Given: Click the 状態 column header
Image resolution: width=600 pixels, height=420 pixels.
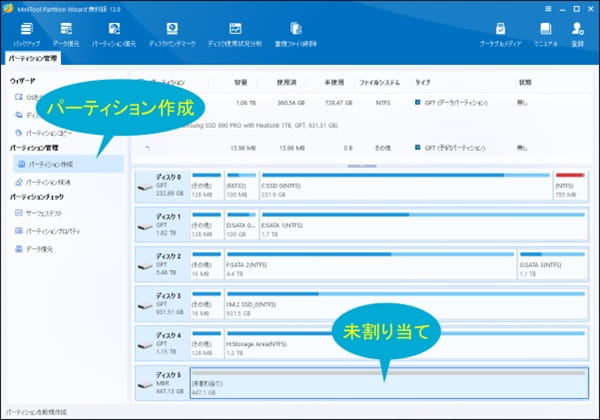Looking at the screenshot, I should (x=525, y=82).
